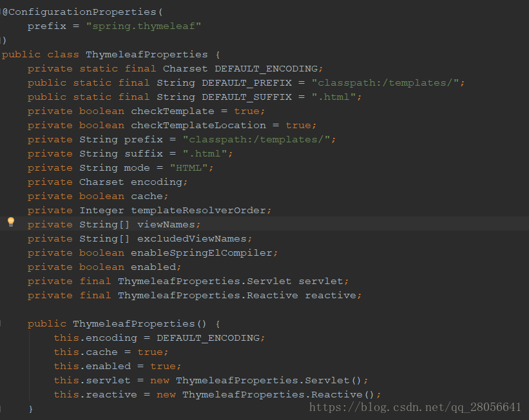This screenshot has height=420, width=529.
Task: Click the checkTemplateLocation field name
Action: tap(198, 126)
